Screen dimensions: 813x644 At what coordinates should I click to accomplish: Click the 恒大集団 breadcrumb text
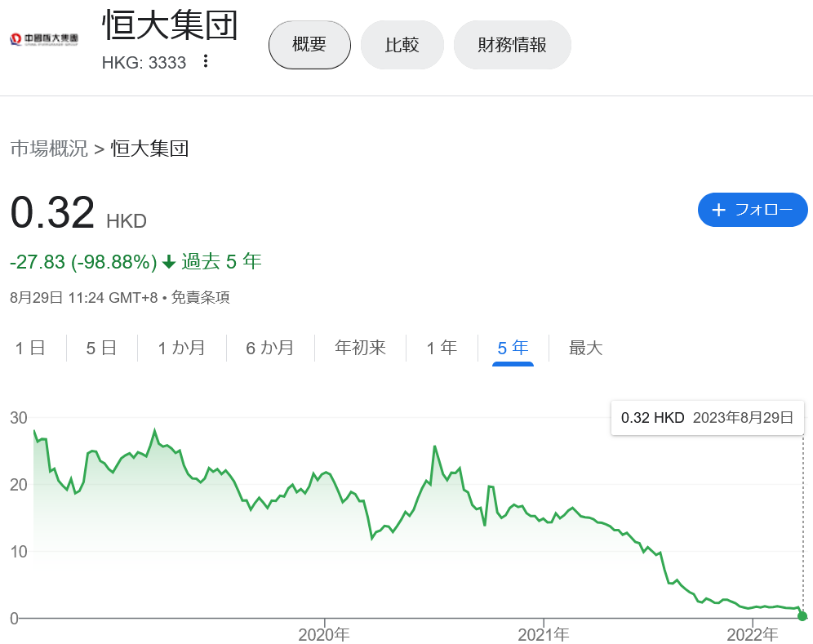pyautogui.click(x=150, y=149)
